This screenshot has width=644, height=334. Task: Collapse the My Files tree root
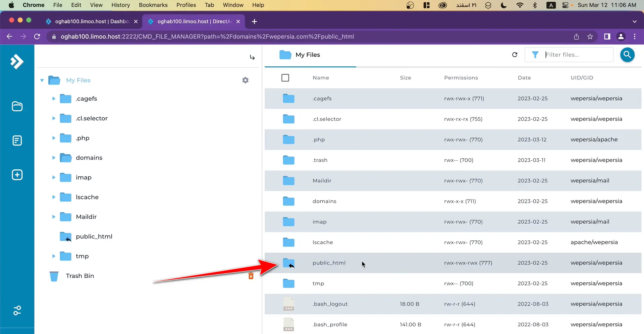[42, 80]
